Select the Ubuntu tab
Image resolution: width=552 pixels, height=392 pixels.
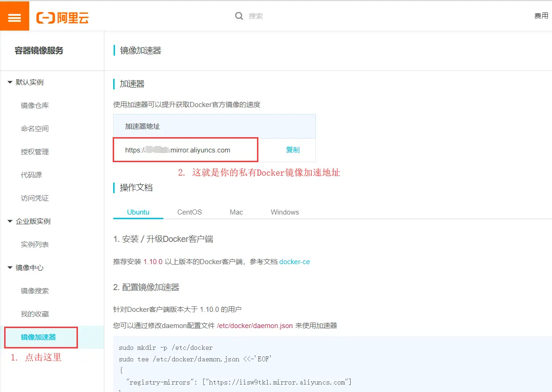coord(138,212)
